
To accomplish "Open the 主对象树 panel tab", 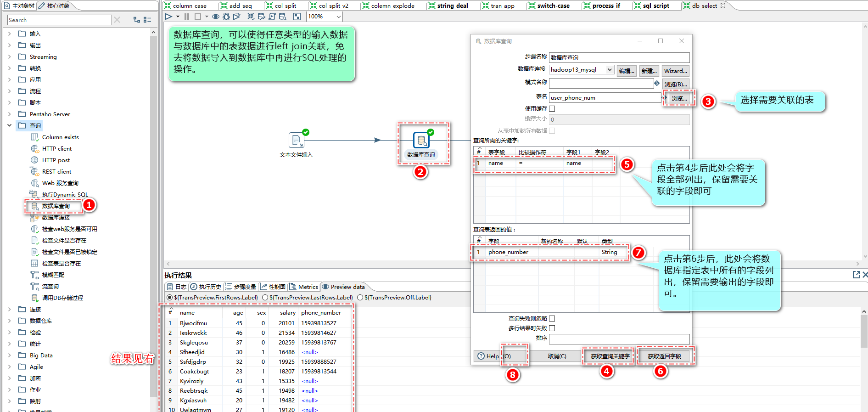I will (19, 6).
